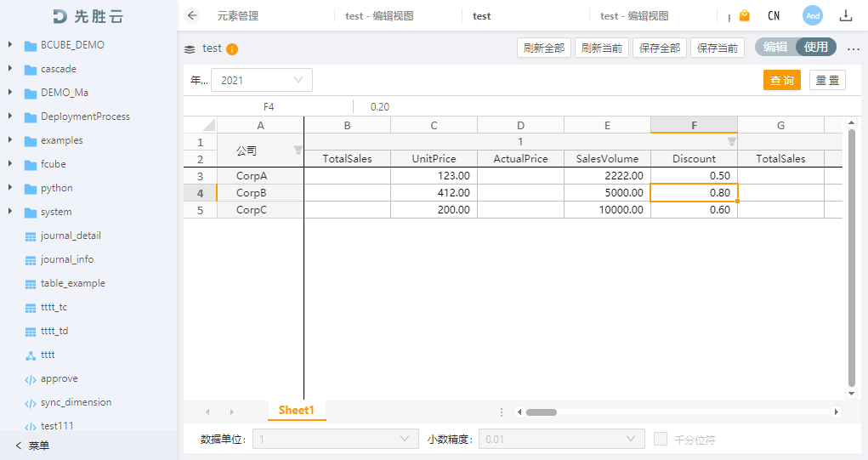Click the orange 查询 button
The width and height of the screenshot is (868, 460).
[x=782, y=80]
